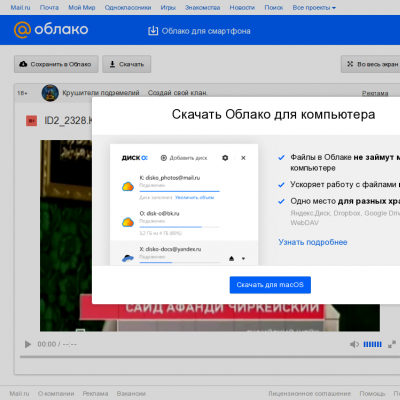This screenshot has width=400, height=400.
Task: Click the Крушители подземелий ad avatar
Action: tap(50, 93)
